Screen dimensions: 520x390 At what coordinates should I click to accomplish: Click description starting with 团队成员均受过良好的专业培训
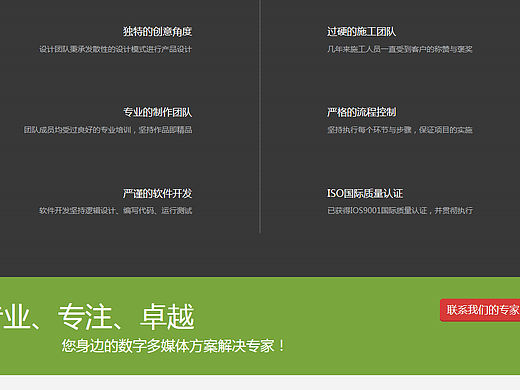tap(108, 130)
